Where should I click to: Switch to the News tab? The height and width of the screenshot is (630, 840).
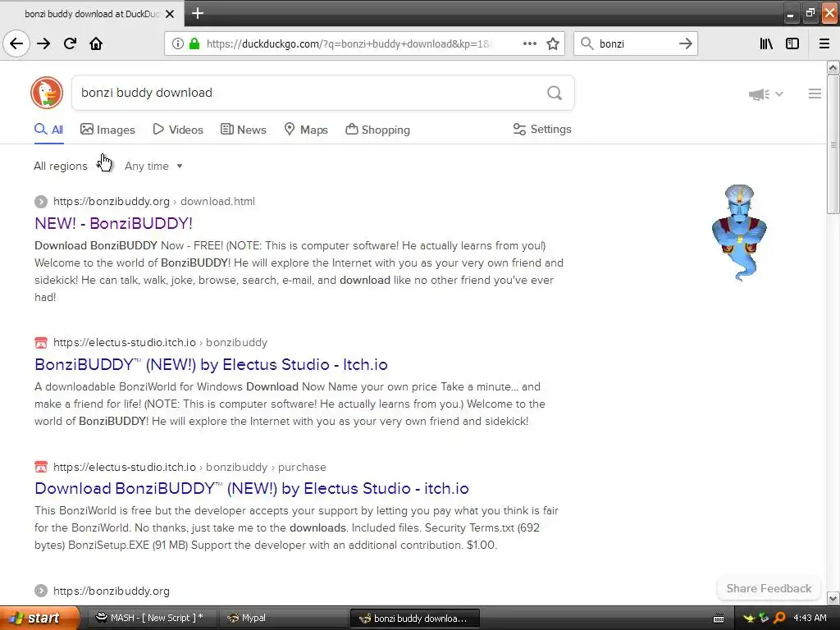point(243,130)
